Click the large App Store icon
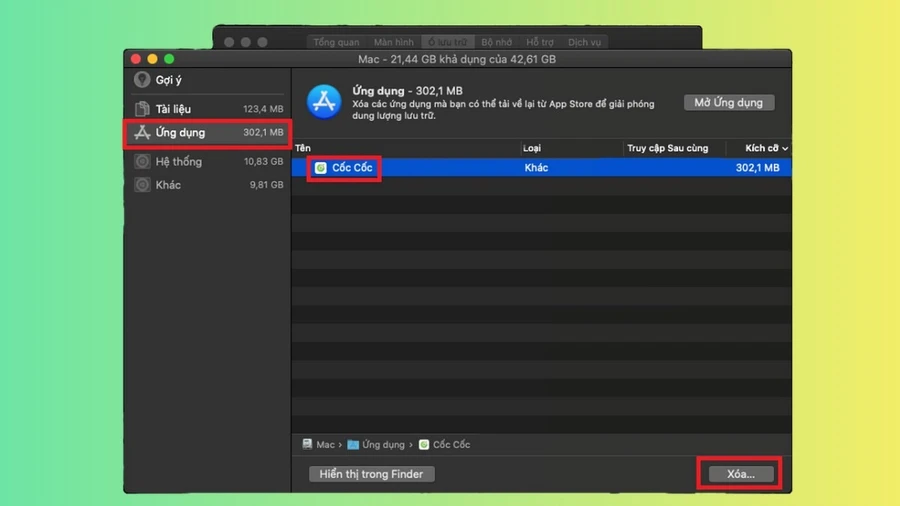The width and height of the screenshot is (900, 506). [x=324, y=102]
